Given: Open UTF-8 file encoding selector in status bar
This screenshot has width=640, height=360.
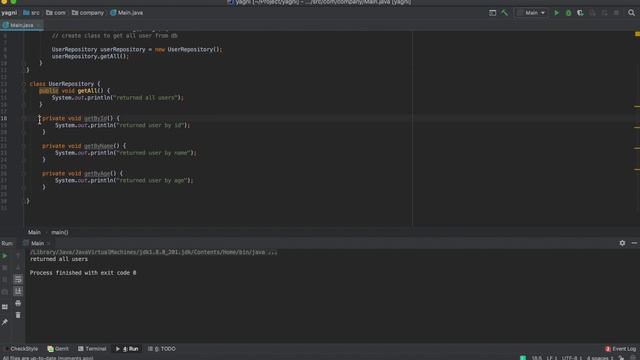Looking at the screenshot, I should tap(571, 358).
